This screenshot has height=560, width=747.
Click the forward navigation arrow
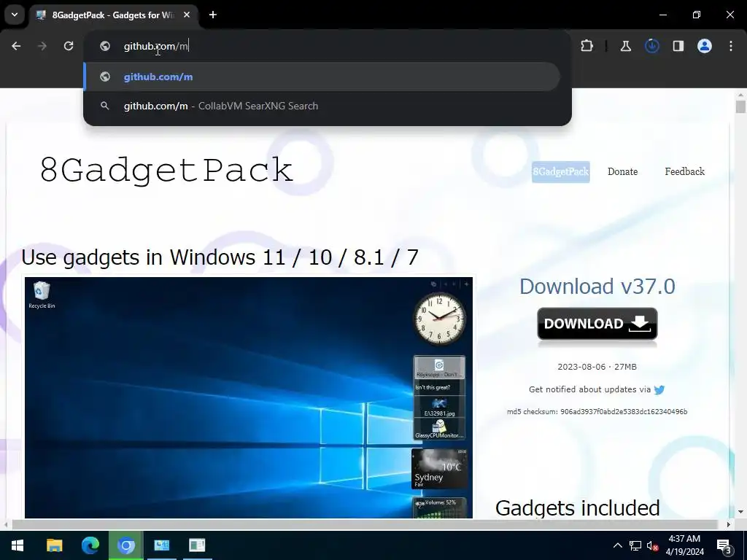tap(42, 46)
